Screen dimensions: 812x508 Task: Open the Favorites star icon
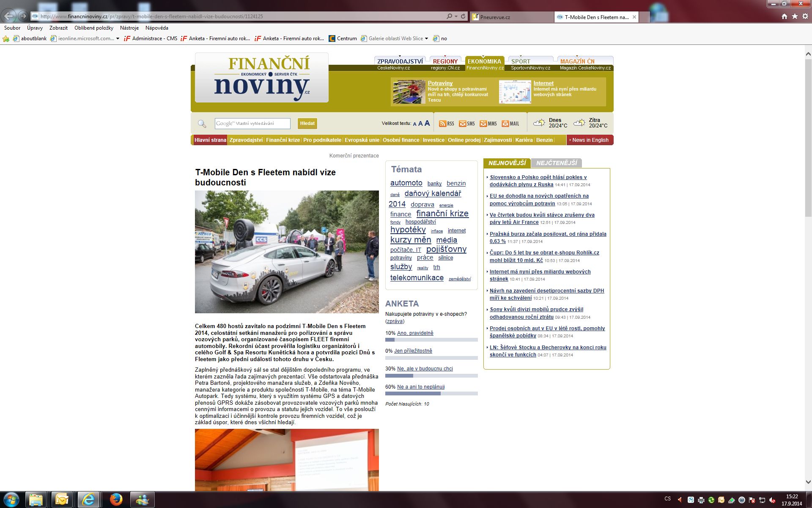pyautogui.click(x=795, y=17)
